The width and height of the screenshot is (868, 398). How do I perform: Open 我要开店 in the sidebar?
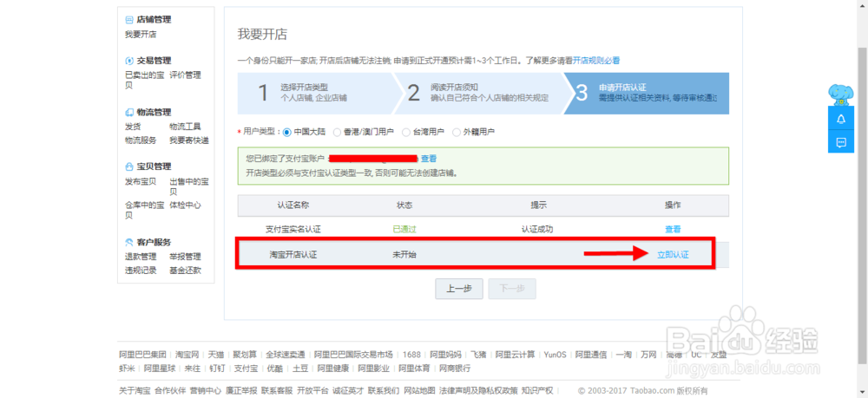(x=141, y=35)
